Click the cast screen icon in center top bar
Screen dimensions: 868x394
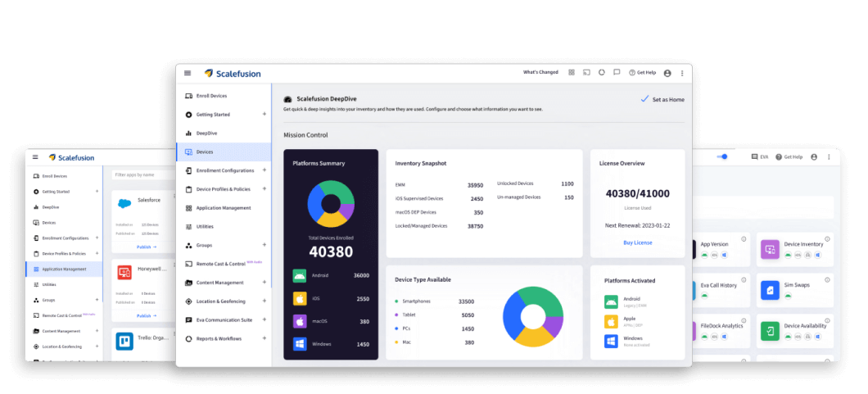pyautogui.click(x=586, y=72)
